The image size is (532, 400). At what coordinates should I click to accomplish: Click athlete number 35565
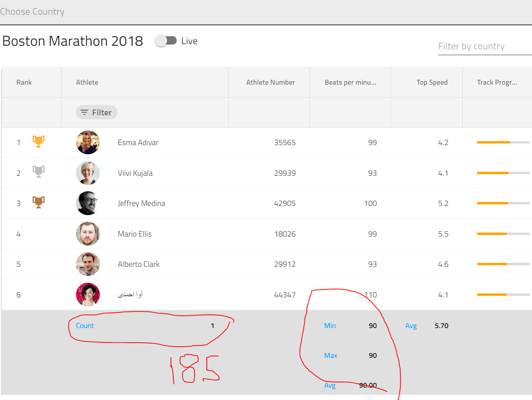click(285, 142)
